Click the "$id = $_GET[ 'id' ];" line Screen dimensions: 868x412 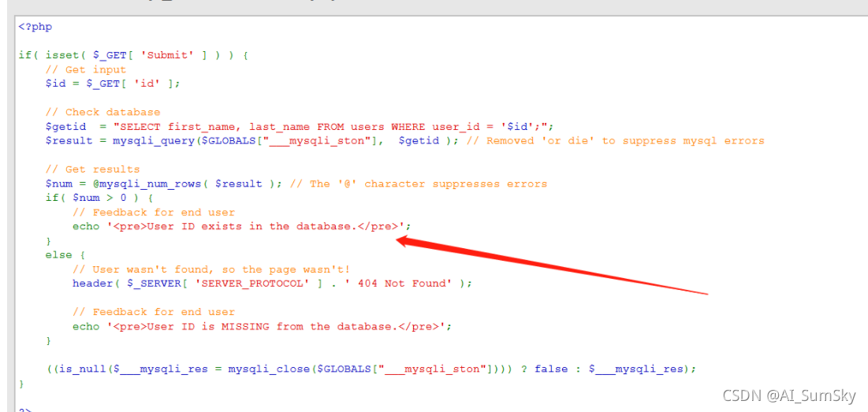pos(113,84)
